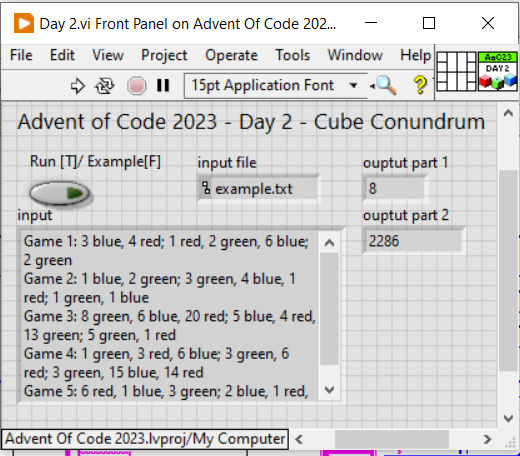
Task: Click the front panel vertical scroll down arrow
Action: point(508,418)
